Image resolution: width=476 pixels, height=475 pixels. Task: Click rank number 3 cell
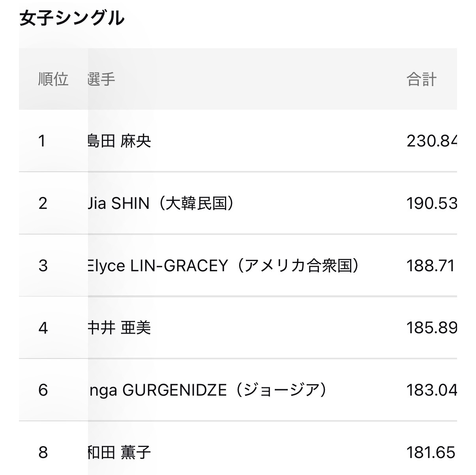point(43,266)
